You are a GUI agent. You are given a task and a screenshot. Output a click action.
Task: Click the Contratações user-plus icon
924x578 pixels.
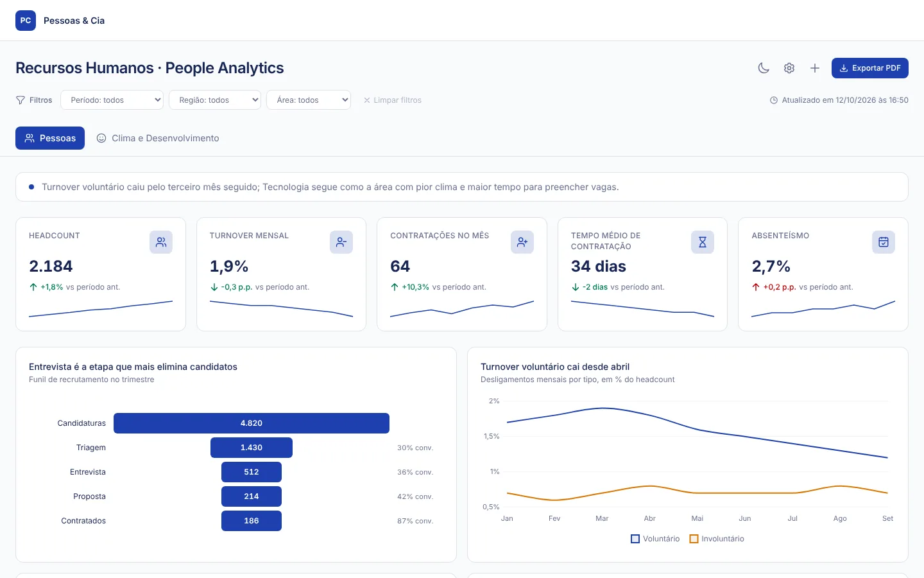click(x=522, y=242)
